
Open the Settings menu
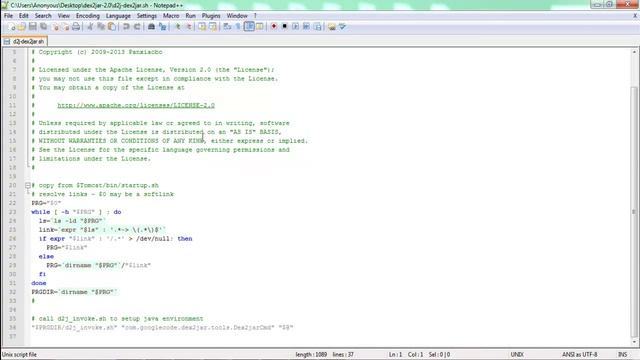(147, 16)
